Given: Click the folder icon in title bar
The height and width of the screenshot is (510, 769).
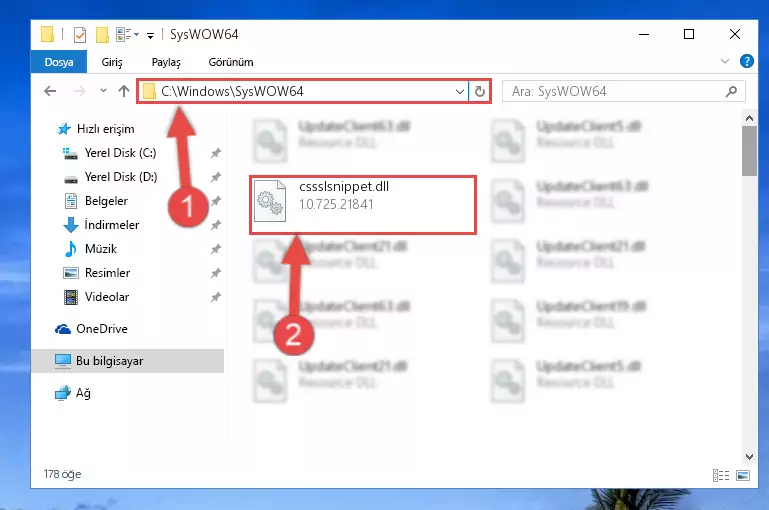Looking at the screenshot, I should [47, 34].
